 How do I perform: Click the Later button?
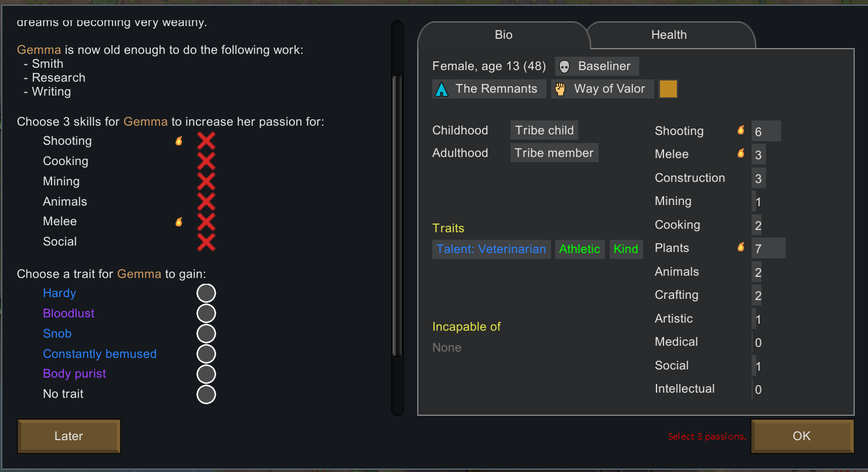coord(69,436)
